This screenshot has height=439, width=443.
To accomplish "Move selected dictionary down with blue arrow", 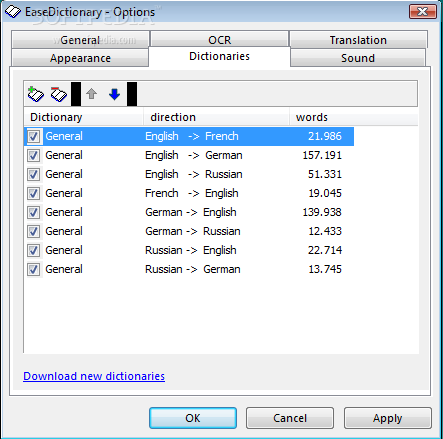I will click(x=114, y=94).
